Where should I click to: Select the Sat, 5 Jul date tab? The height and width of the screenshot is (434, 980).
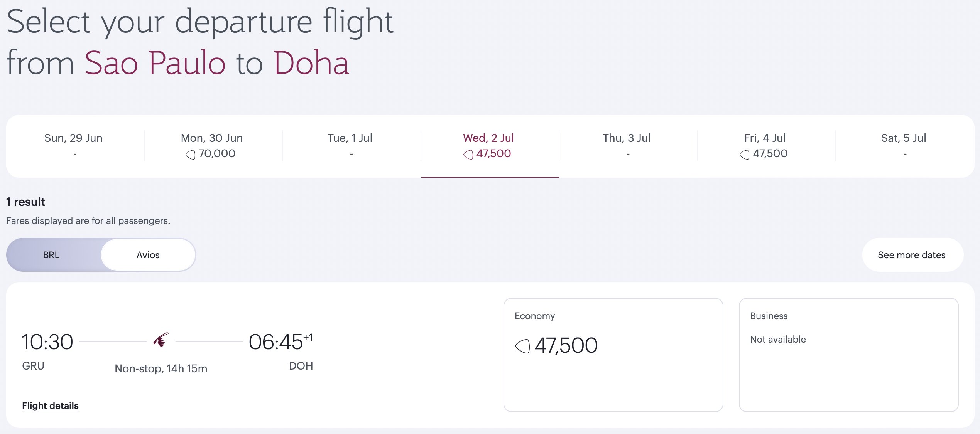coord(905,146)
